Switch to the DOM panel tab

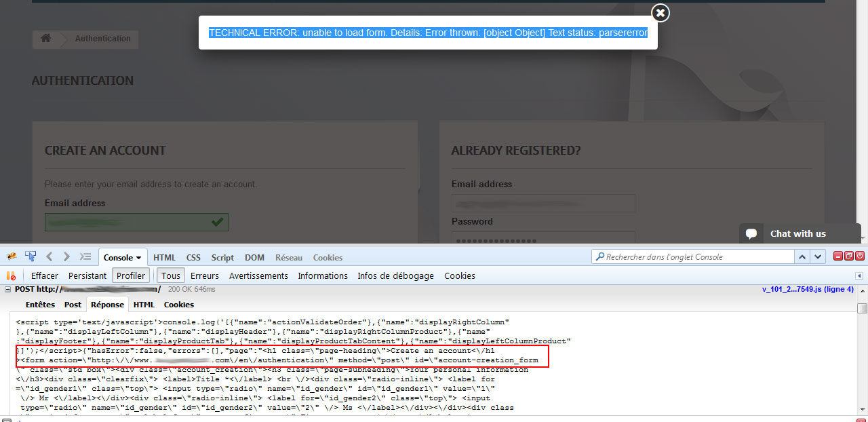click(254, 257)
